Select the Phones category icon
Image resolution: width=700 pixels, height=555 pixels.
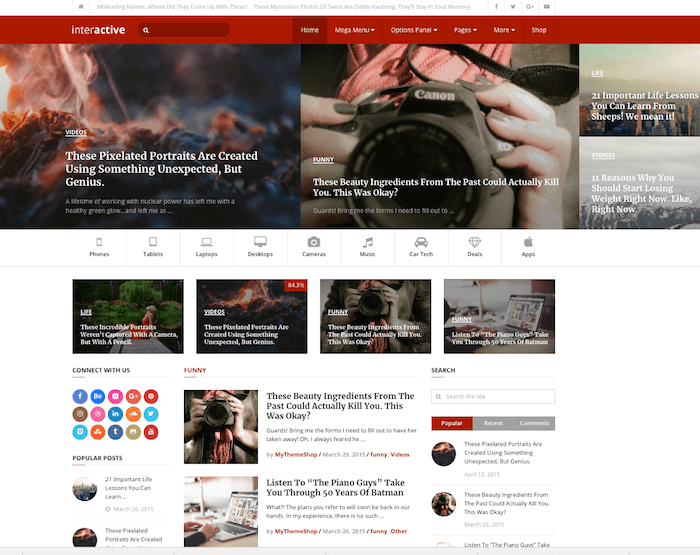tap(99, 242)
